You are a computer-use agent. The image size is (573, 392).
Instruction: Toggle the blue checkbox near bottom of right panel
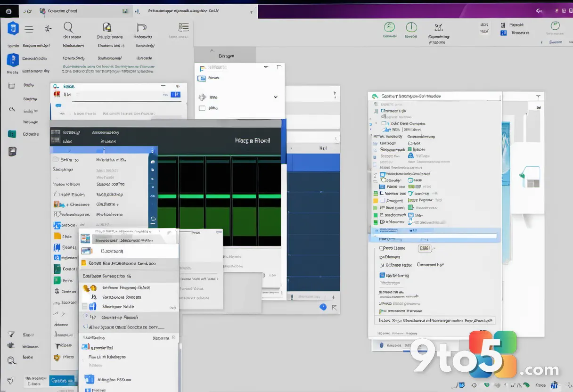(382, 276)
